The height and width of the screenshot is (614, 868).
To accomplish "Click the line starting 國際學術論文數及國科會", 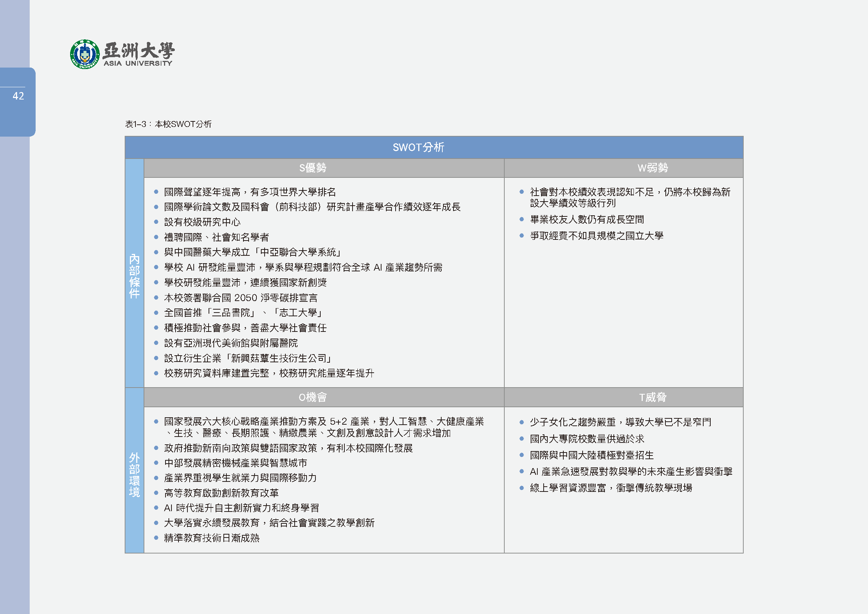I will tap(312, 207).
